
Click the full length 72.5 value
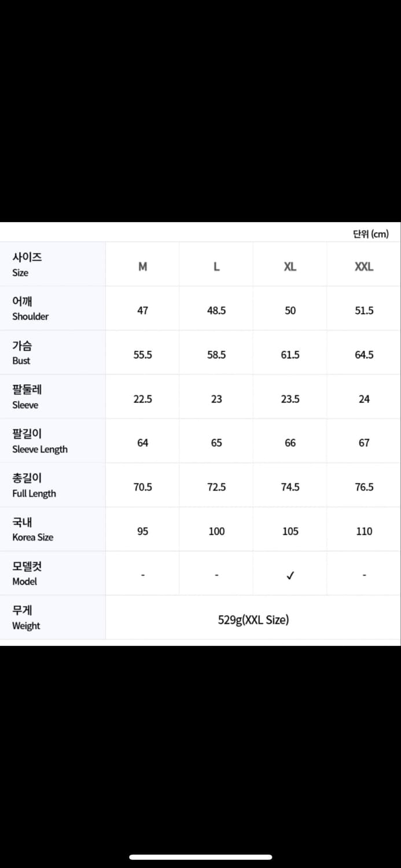pos(216,487)
